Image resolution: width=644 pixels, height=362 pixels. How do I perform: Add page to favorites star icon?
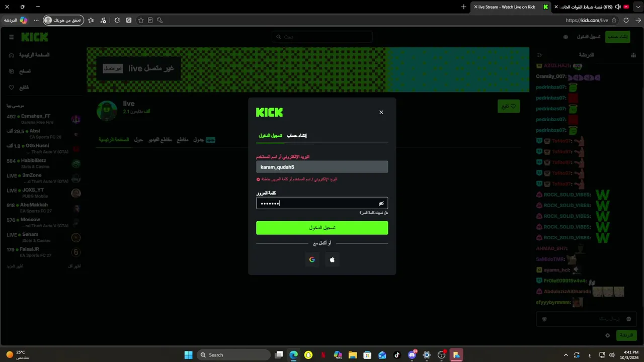coord(141,20)
